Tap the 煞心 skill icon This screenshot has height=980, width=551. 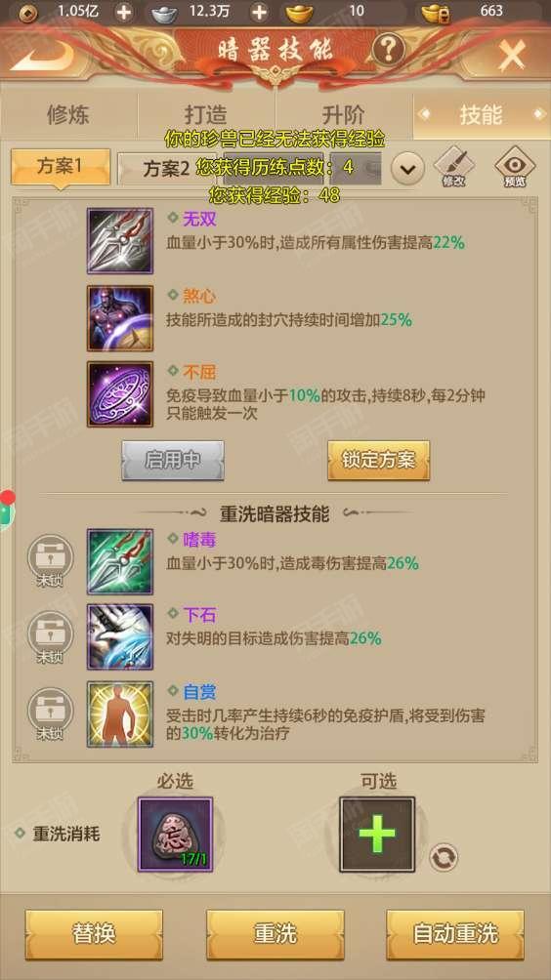(120, 319)
